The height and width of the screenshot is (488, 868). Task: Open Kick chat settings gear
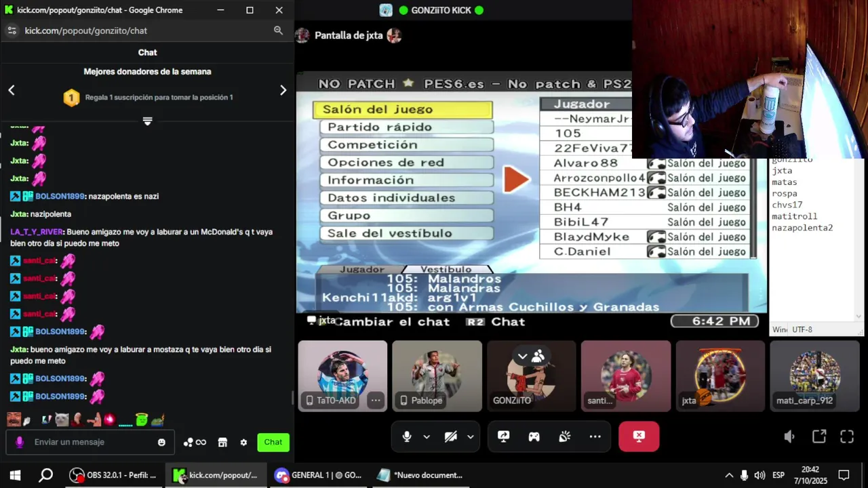click(243, 443)
